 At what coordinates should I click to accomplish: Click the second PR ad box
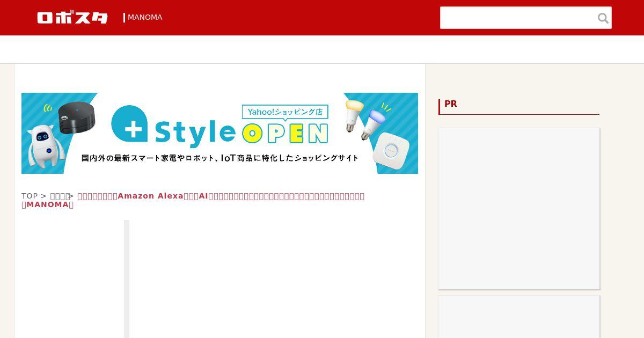click(x=519, y=317)
